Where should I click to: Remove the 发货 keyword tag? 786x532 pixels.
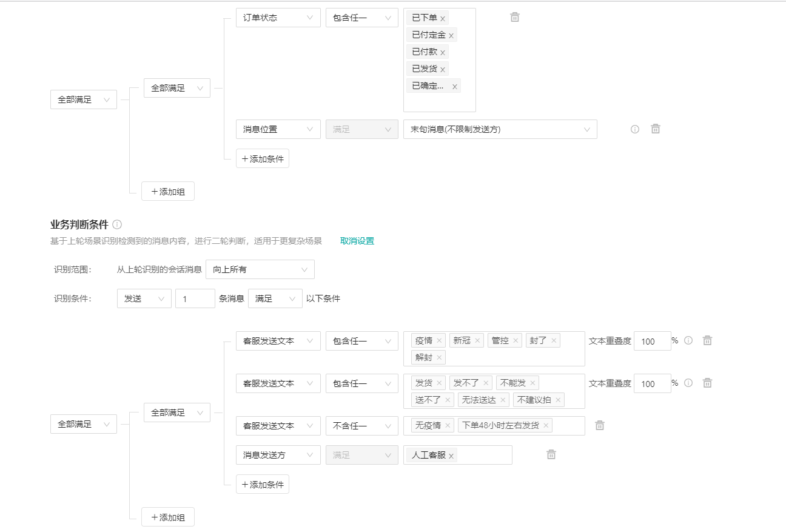[439, 383]
